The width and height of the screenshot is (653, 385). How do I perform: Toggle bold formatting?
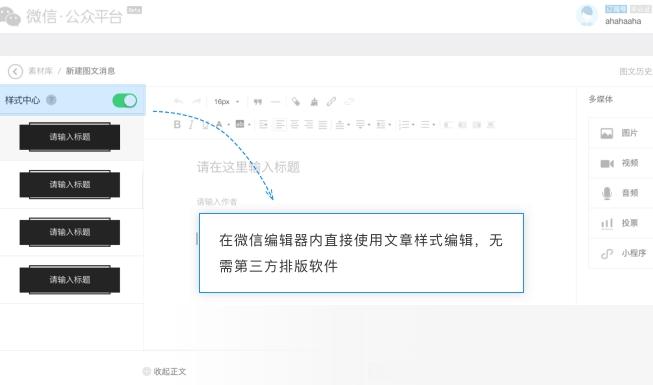coord(177,125)
